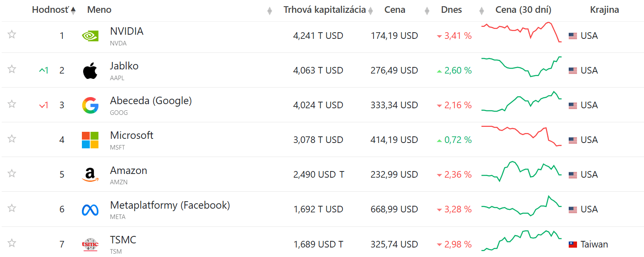
Task: Mark Microsoft as a favorite
Action: point(12,138)
